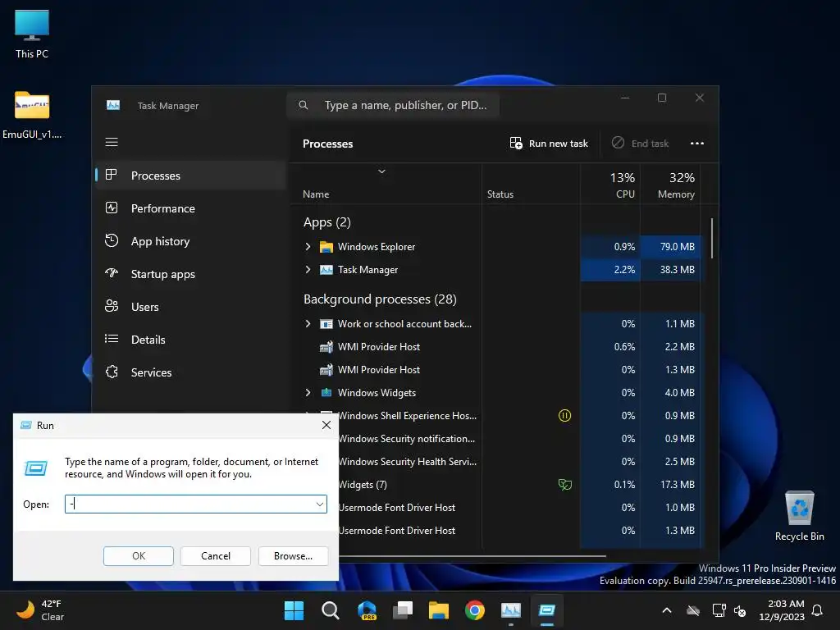Viewport: 840px width, 630px height.
Task: Expand Work or school account background process
Action: (308, 324)
